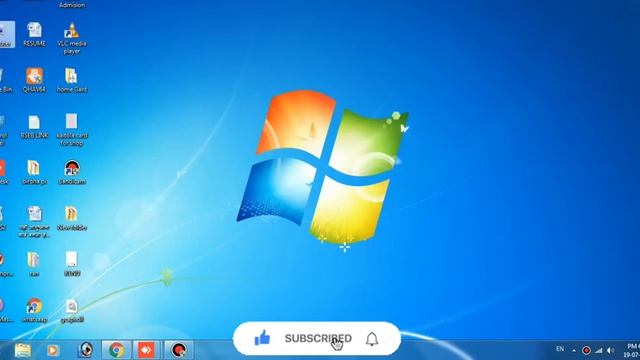The width and height of the screenshot is (640, 360).
Task: Select the RESUME document on desktop
Action: tap(34, 34)
